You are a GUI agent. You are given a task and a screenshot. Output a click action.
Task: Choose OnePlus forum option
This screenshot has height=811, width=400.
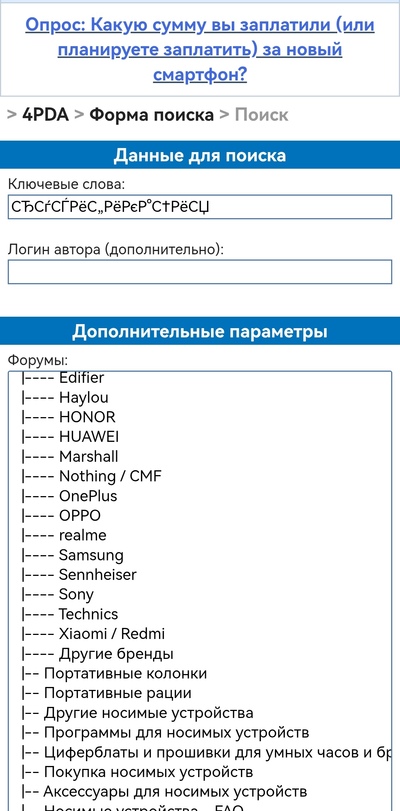coord(200,496)
